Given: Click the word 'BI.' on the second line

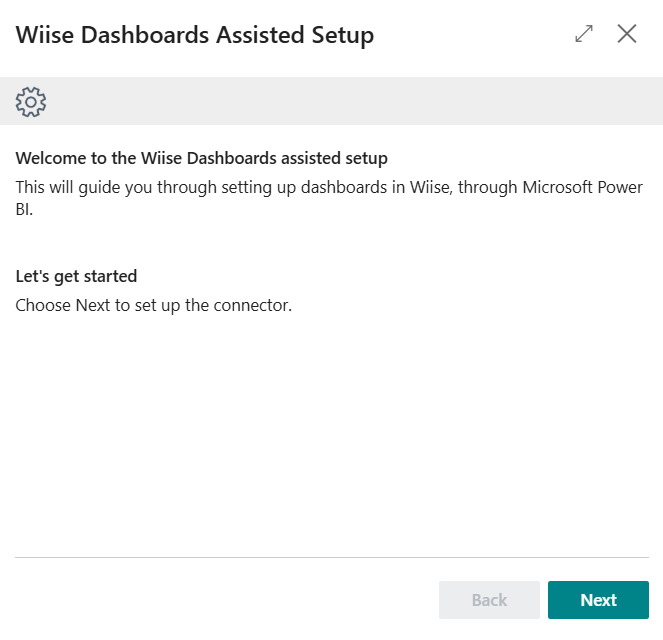Looking at the screenshot, I should (x=24, y=209).
